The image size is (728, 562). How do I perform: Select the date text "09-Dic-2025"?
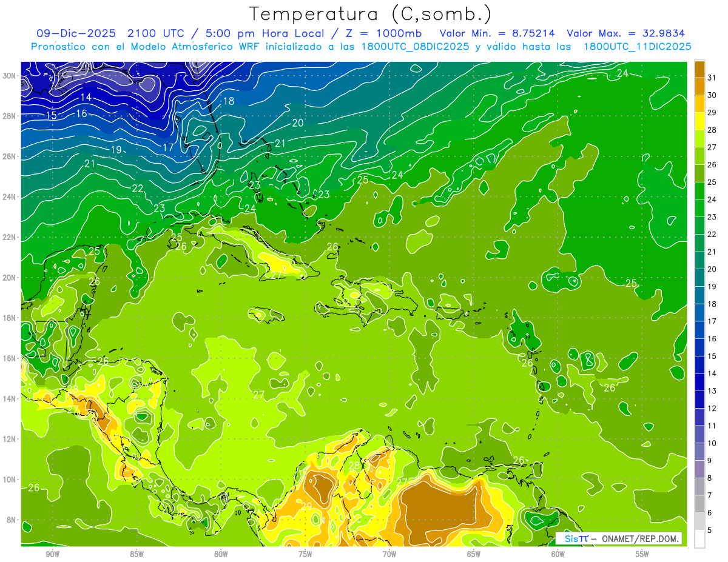click(77, 33)
